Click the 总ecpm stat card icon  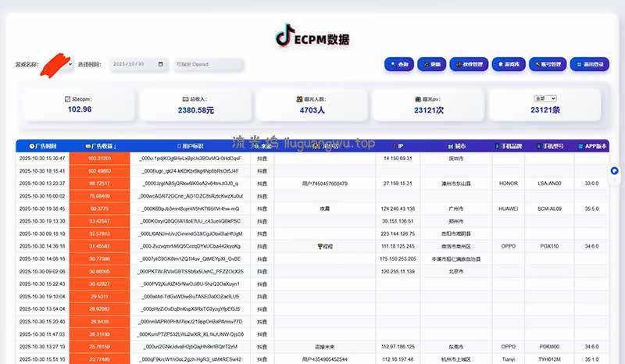67,100
